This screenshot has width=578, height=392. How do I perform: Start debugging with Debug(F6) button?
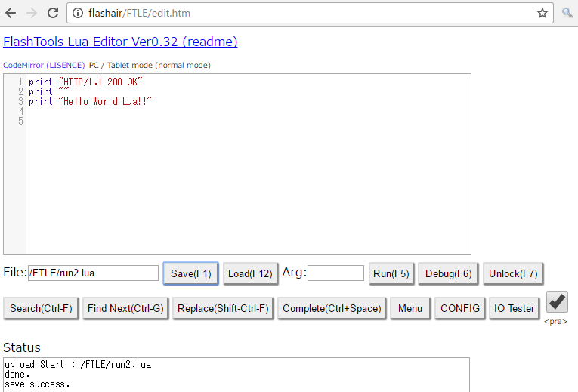[x=448, y=273]
